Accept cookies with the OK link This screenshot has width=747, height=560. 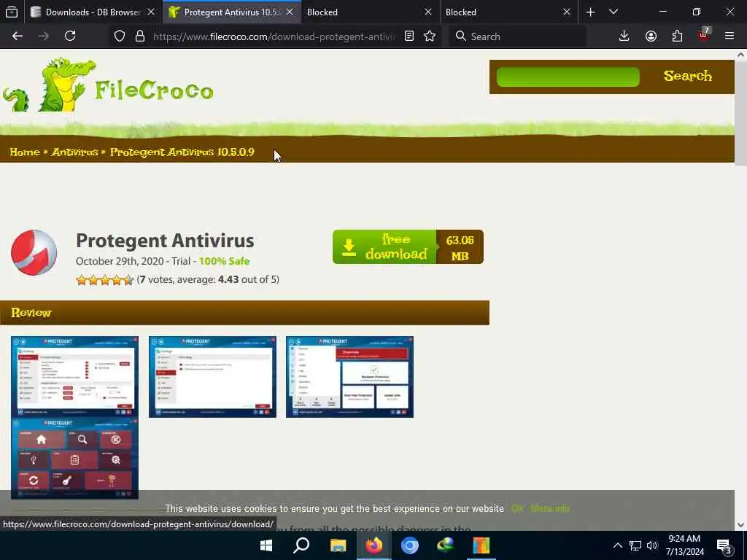coord(517,508)
